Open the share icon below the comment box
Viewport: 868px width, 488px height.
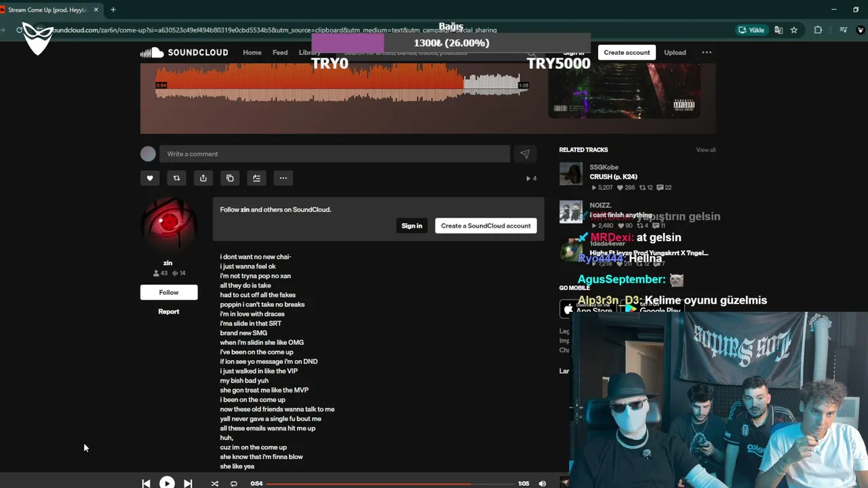[203, 178]
